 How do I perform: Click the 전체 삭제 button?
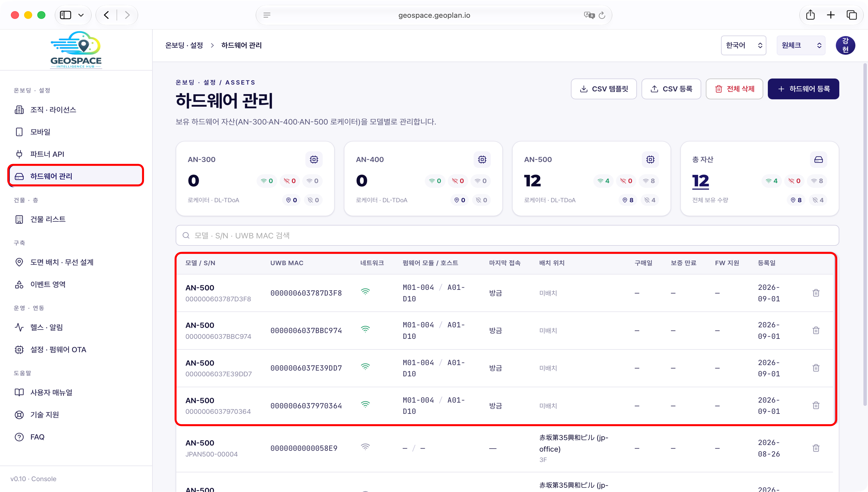[x=734, y=89]
